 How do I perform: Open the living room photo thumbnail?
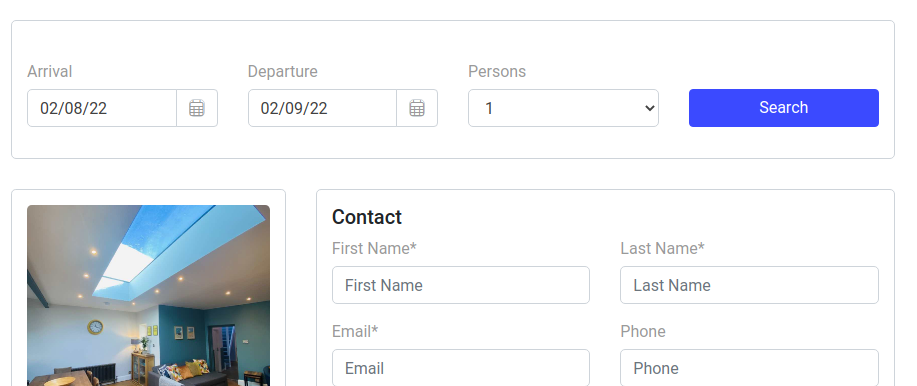pyautogui.click(x=149, y=295)
